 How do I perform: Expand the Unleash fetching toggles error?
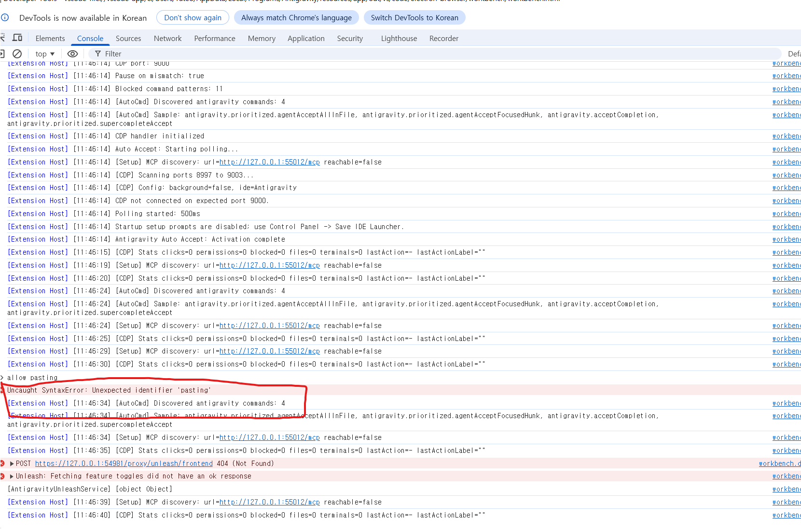coord(12,476)
